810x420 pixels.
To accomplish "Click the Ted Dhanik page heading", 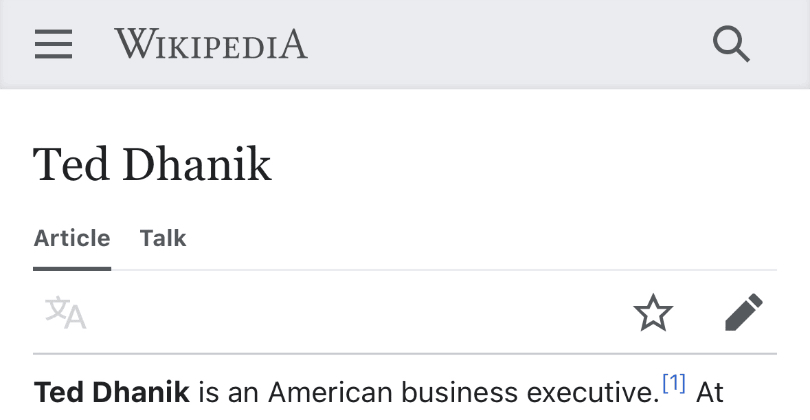I will tap(152, 164).
